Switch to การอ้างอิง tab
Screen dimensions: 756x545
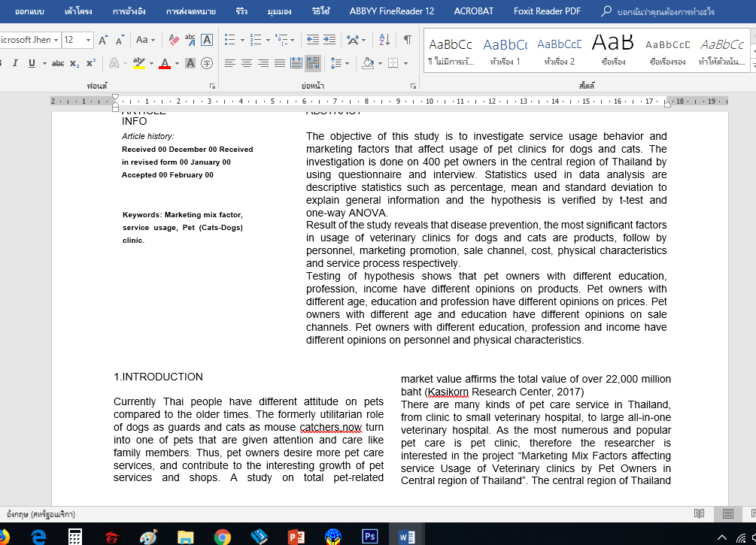click(129, 11)
